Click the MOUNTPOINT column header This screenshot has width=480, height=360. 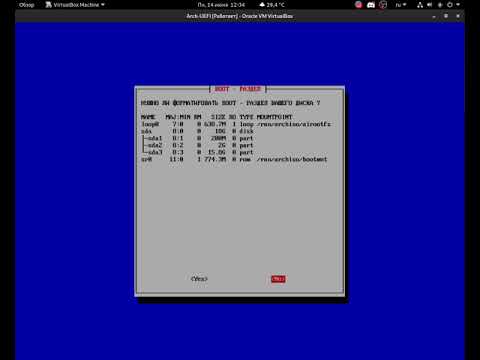[274, 117]
